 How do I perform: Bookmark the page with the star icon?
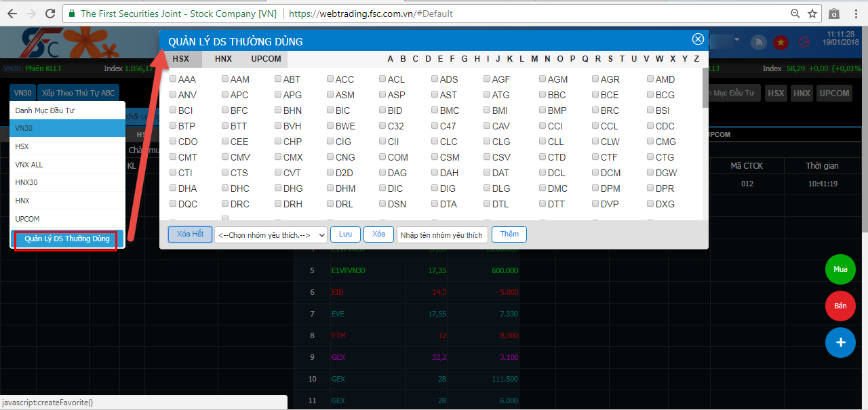click(x=812, y=14)
